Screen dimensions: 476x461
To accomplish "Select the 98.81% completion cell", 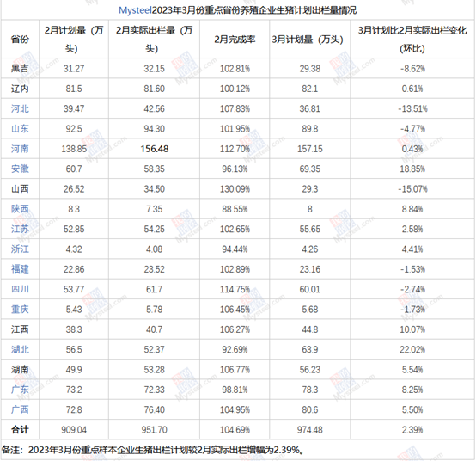I will (x=235, y=390).
